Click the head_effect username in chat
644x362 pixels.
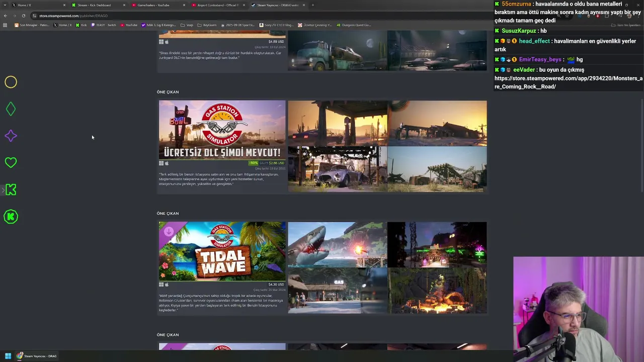534,41
